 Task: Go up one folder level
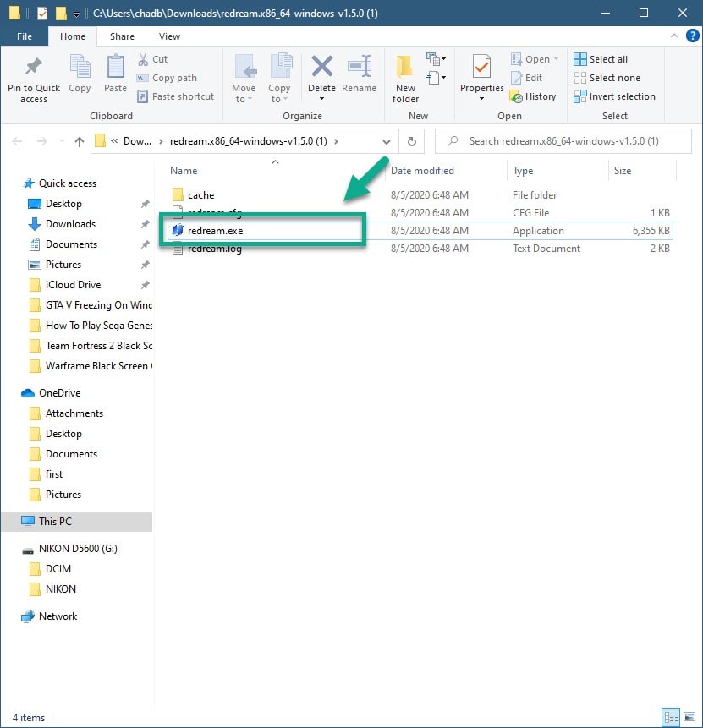(80, 141)
